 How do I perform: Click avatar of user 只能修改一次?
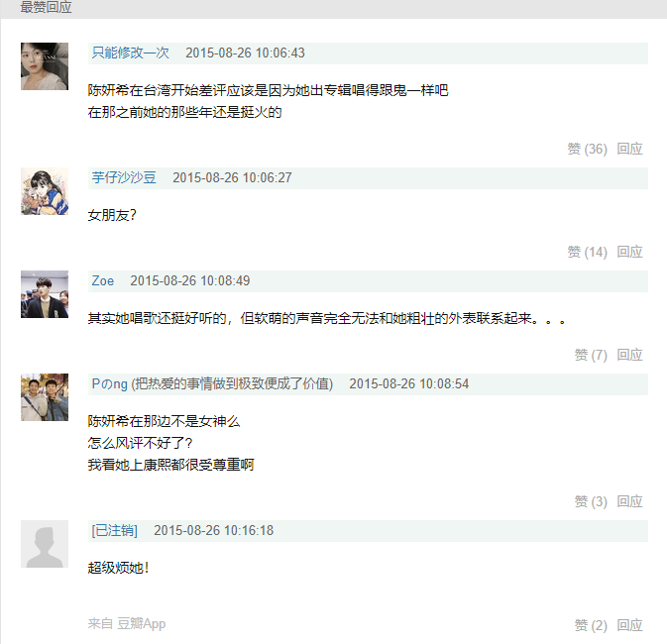click(45, 66)
